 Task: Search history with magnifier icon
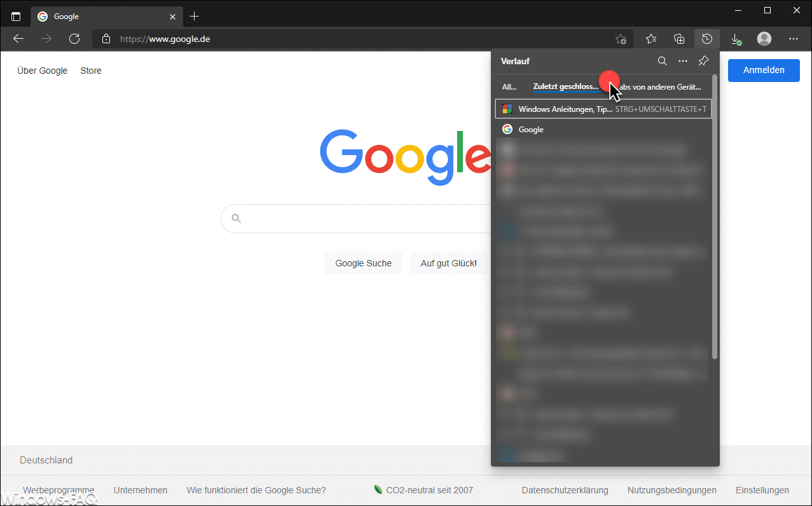click(662, 61)
